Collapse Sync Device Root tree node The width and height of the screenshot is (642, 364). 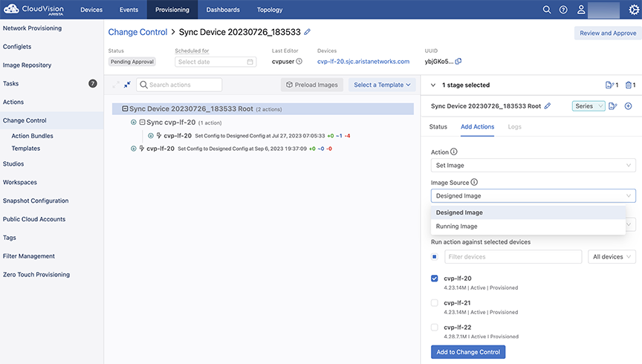tap(125, 109)
